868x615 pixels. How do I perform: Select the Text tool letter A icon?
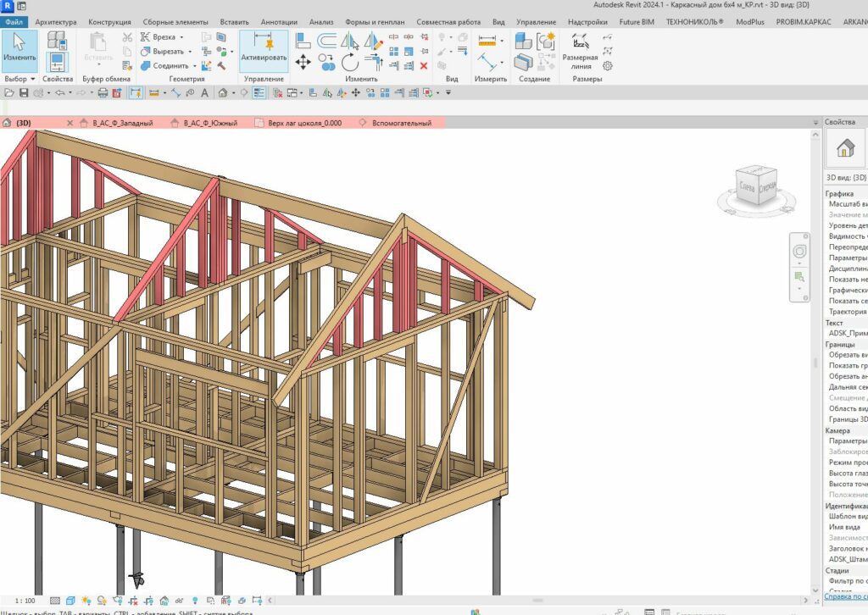(204, 92)
